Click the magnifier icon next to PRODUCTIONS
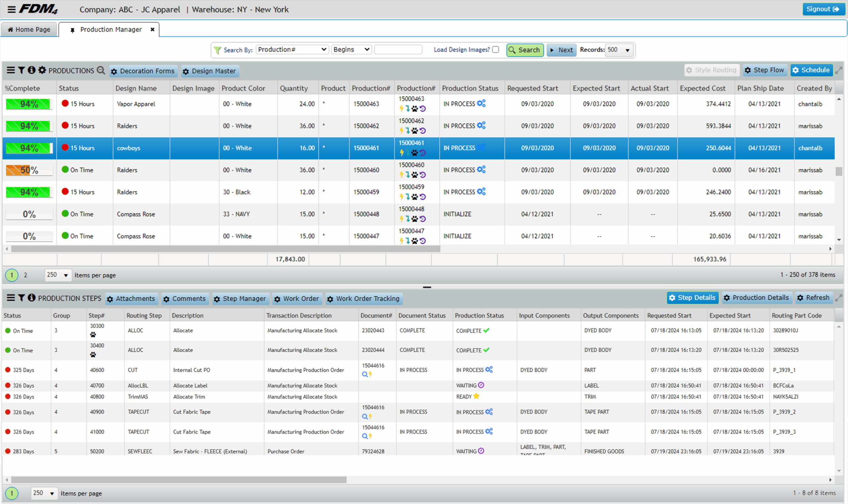The height and width of the screenshot is (504, 848). click(101, 70)
